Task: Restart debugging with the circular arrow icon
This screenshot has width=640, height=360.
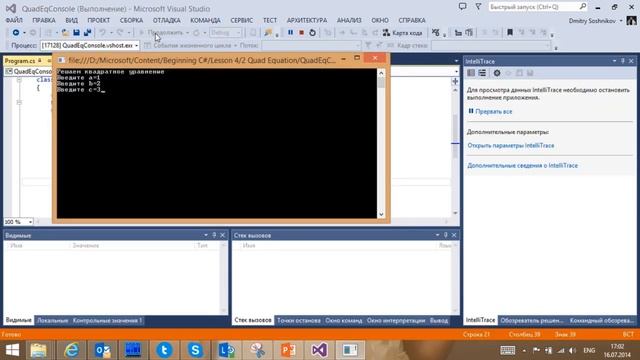Action: coord(312,33)
